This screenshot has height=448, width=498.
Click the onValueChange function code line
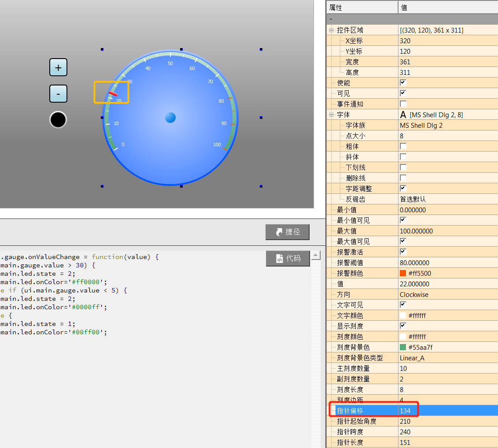tap(79, 257)
